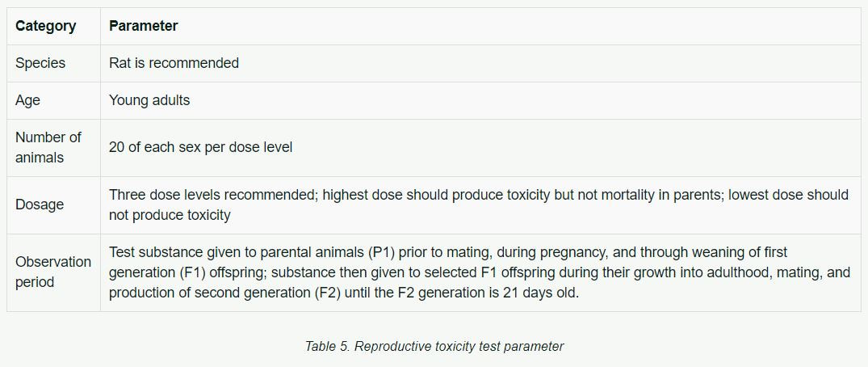Viewport: 868px width, 367px height.
Task: Click 'Reproductive toxicity test parameter' caption words
Action: click(459, 347)
